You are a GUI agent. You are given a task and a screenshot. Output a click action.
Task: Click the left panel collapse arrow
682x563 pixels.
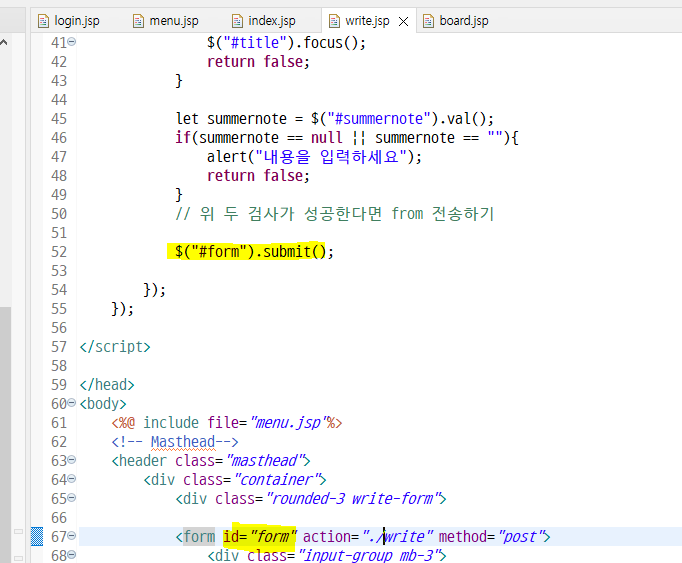point(4,42)
